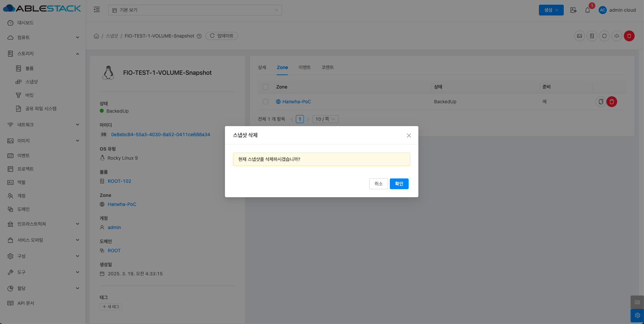This screenshot has height=324, width=644.
Task: Click the copy icon in Hanwha-PoC row
Action: tap(601, 102)
